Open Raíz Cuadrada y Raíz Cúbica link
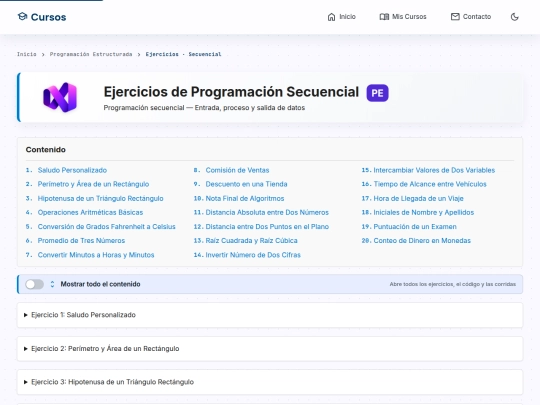 [x=251, y=241]
